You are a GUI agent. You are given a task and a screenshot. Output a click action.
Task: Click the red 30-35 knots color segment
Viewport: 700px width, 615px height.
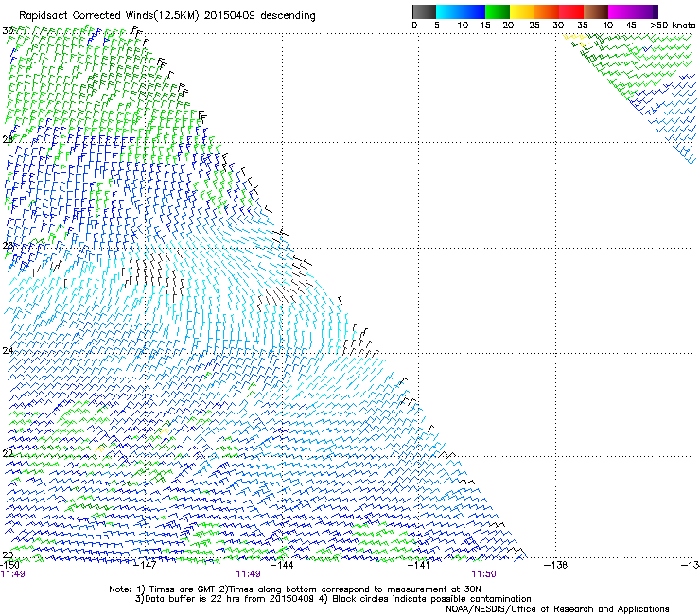(x=571, y=11)
